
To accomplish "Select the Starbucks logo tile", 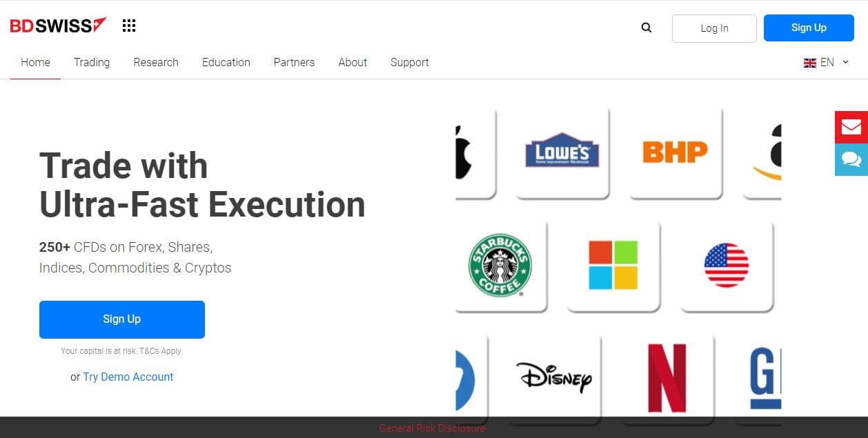I will [500, 266].
